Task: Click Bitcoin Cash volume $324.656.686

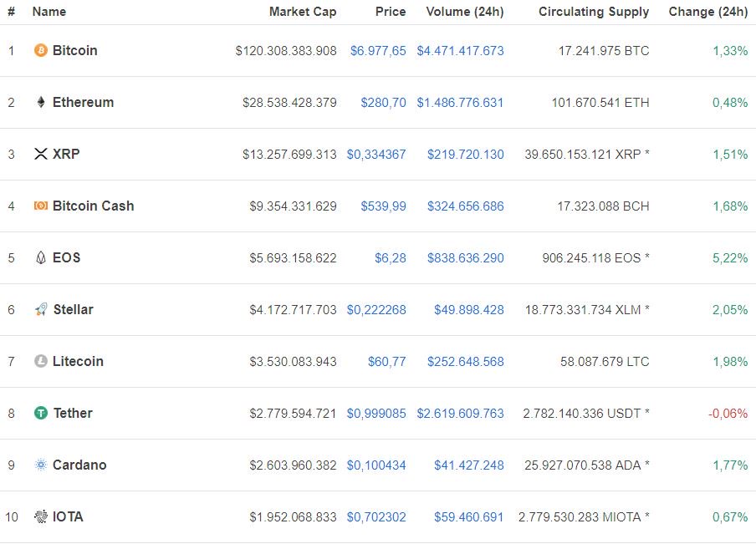Action: tap(466, 206)
